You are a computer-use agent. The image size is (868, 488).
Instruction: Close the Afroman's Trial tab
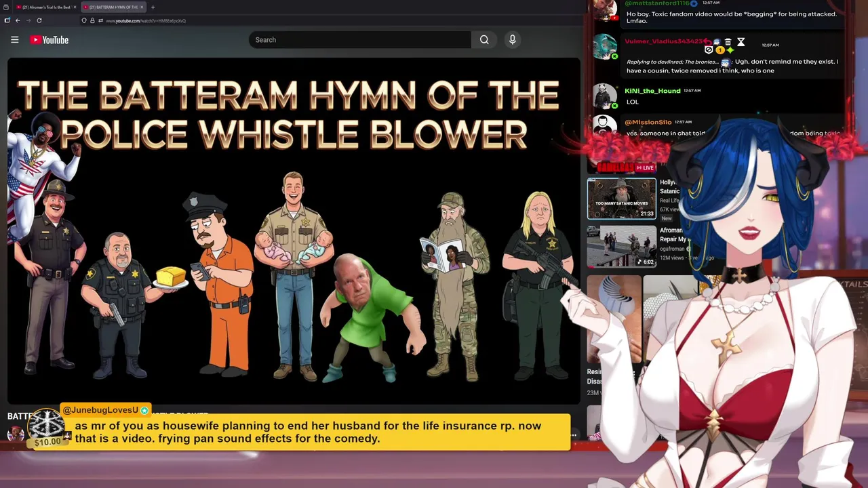click(75, 7)
